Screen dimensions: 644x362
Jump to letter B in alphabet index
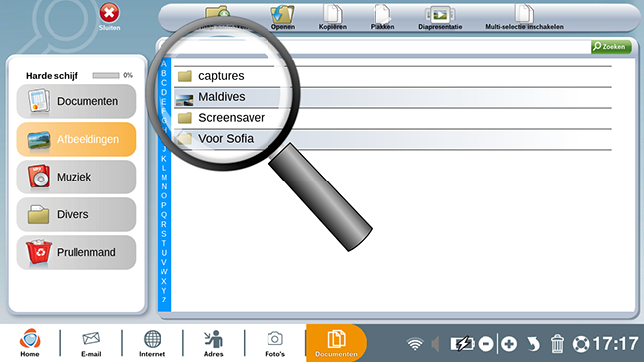coord(164,73)
